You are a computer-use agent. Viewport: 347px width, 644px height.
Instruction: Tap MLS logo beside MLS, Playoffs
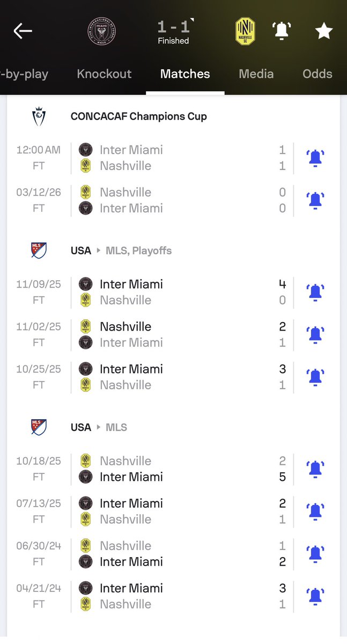(x=39, y=251)
